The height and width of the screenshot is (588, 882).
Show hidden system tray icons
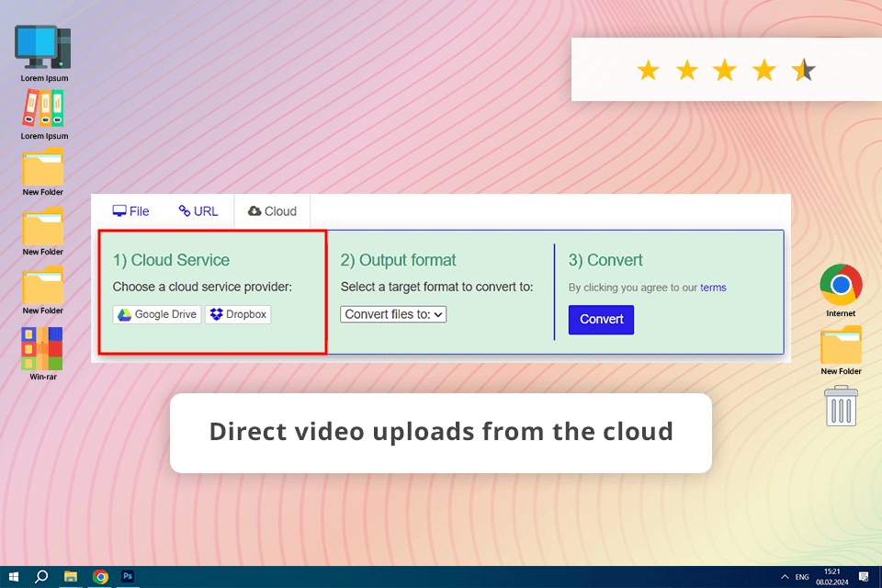[785, 577]
